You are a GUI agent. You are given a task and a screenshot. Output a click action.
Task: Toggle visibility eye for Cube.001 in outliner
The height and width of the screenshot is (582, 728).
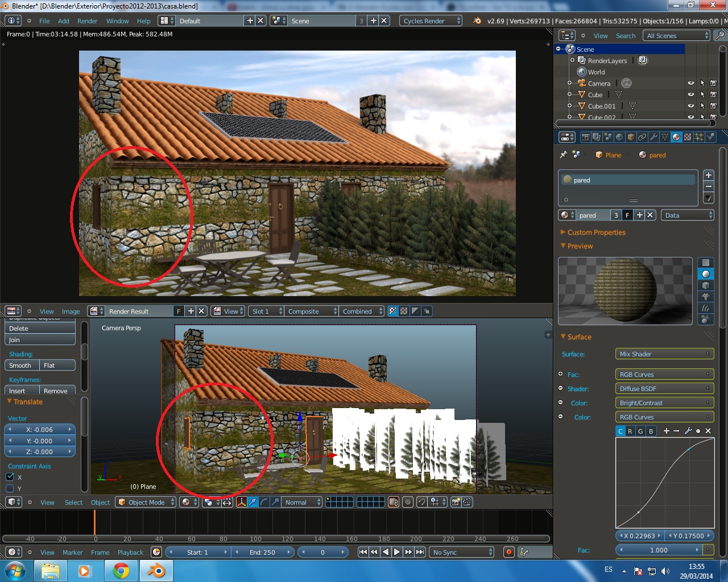[691, 106]
